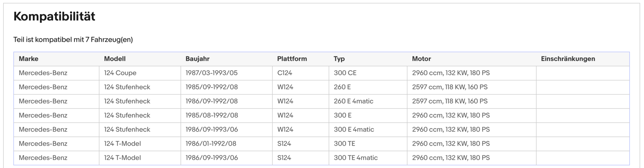Select the motor cell in 300 TE row
The height and width of the screenshot is (168, 644).
pyautogui.click(x=472, y=144)
